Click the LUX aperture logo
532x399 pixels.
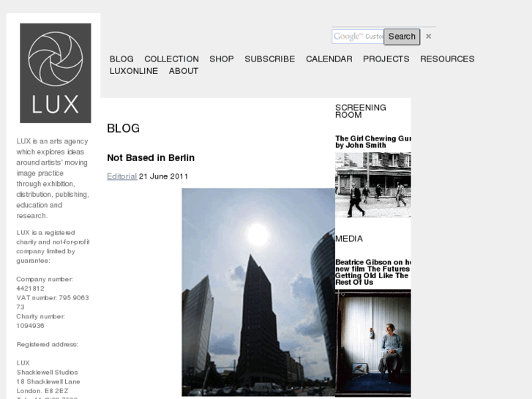pos(56,73)
